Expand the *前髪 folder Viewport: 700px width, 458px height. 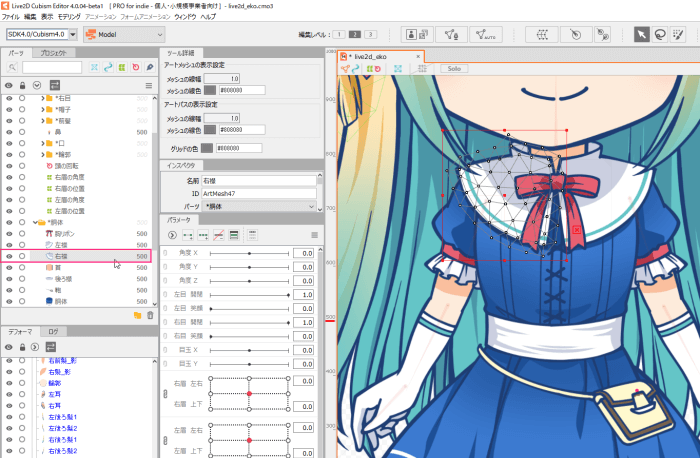[x=43, y=121]
